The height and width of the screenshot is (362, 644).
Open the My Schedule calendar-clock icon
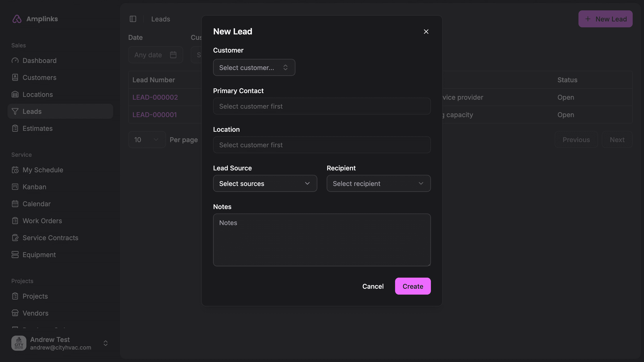point(15,170)
